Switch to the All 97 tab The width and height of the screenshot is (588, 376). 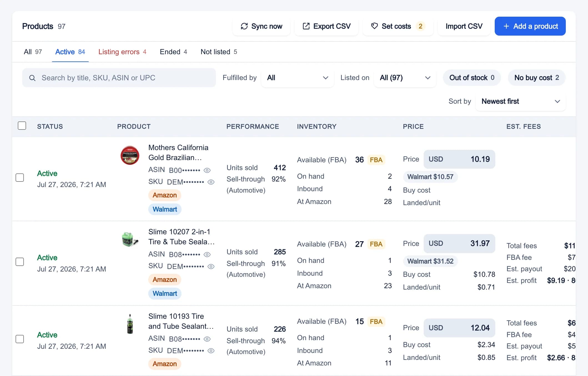pyautogui.click(x=33, y=52)
